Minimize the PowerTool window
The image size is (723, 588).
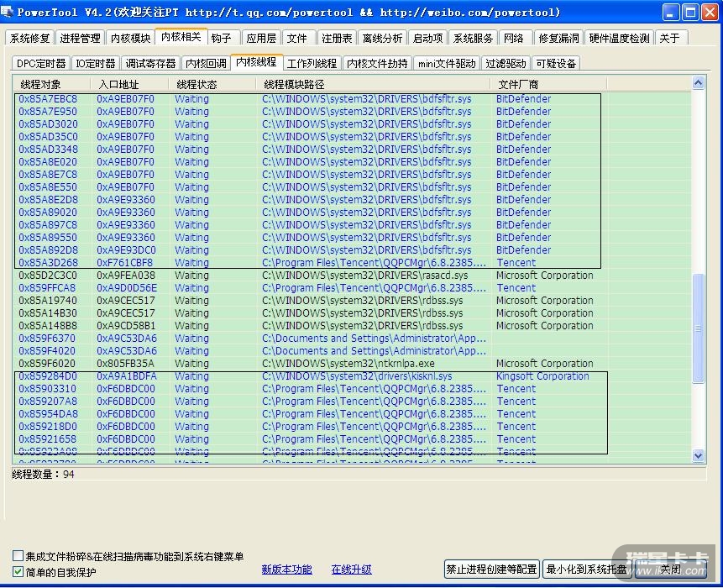click(670, 12)
